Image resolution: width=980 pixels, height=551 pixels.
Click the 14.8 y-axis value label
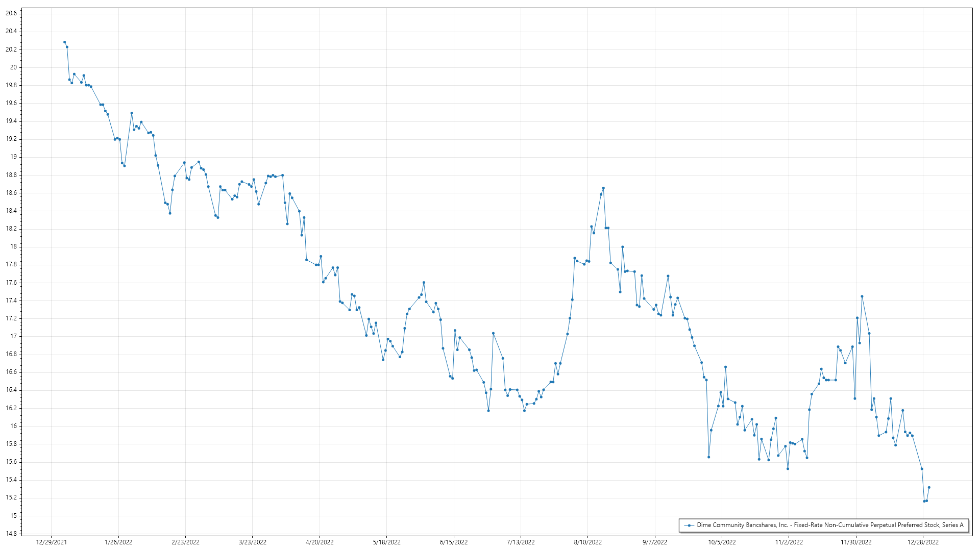point(11,534)
